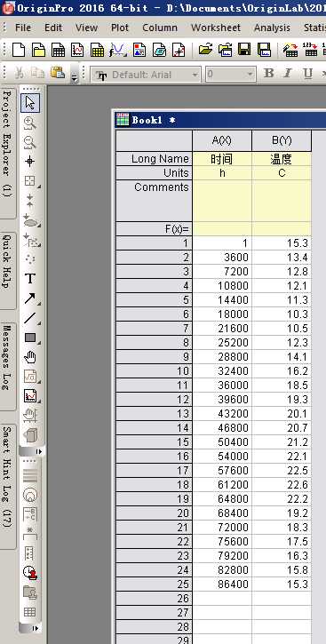
Task: Select the Arrow drawing tool
Action: [30, 298]
